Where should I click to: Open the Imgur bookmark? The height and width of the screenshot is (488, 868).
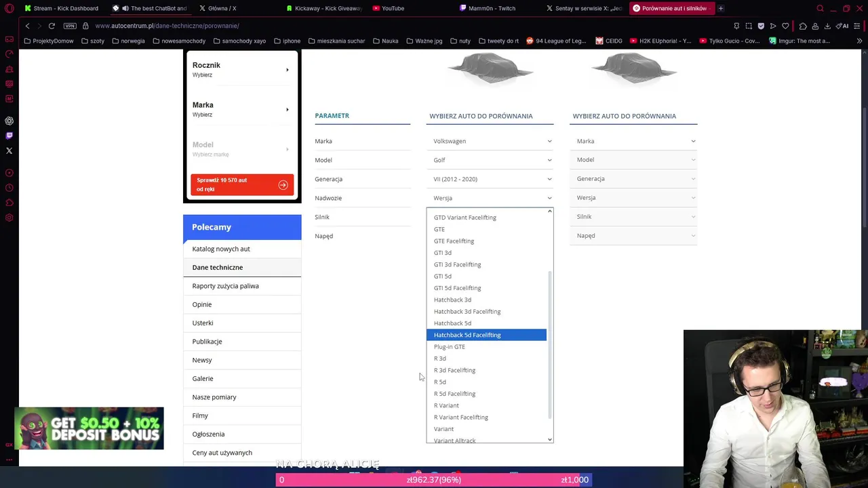[800, 41]
